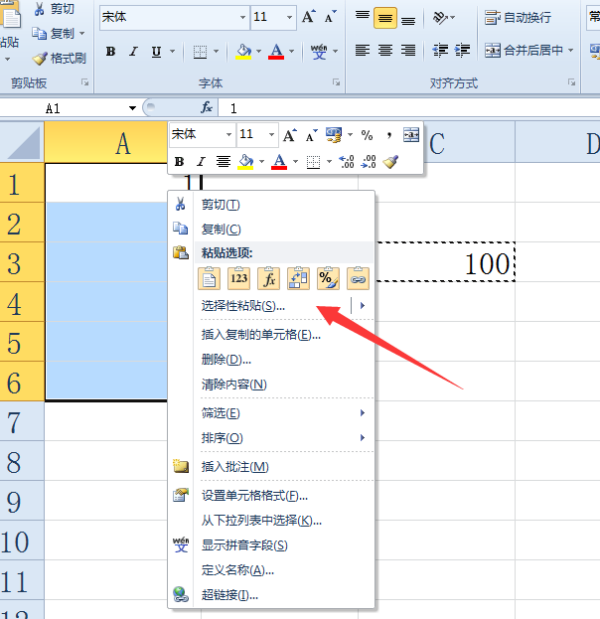Click the mini toolbar merge and center icon
Screen dimensions: 600x619
[x=411, y=135]
